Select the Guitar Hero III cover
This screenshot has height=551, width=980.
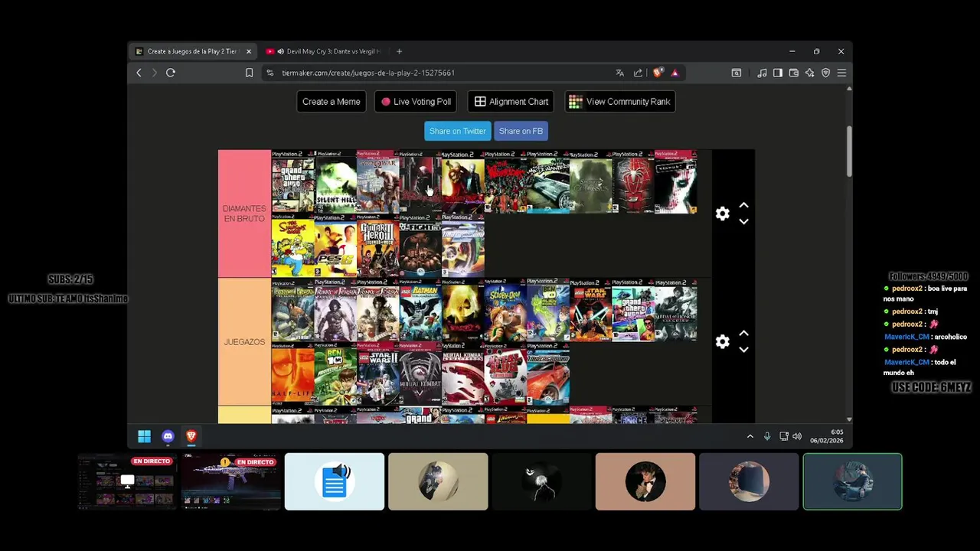(378, 246)
